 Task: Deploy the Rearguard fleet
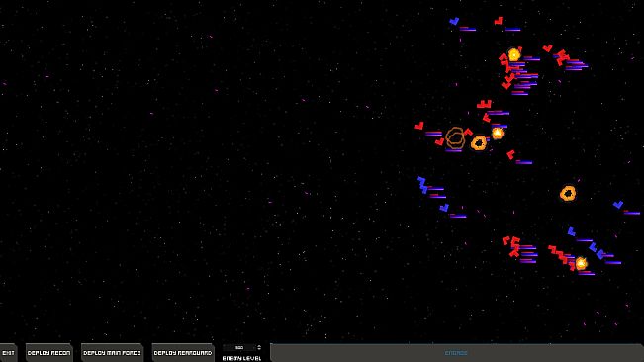click(183, 353)
